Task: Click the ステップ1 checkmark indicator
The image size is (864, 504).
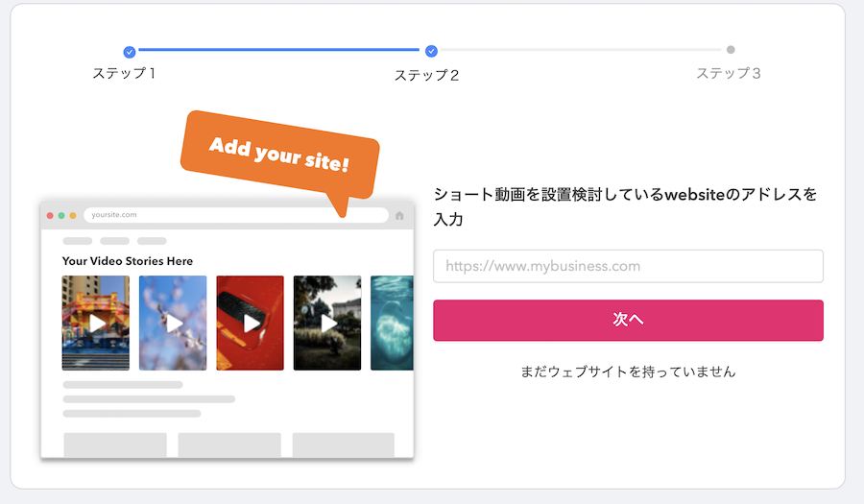Action: click(130, 52)
